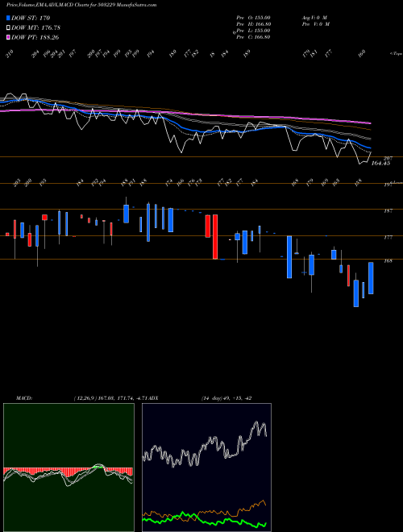Click the 'Pre V: 0 M' volume text
Viewport: 403px width, 532px height.
pos(316,24)
